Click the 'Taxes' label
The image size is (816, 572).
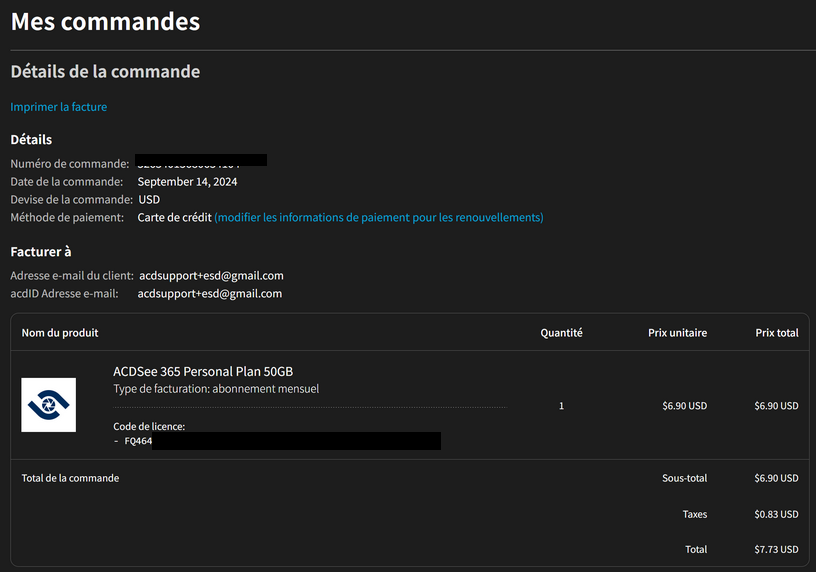tap(695, 514)
